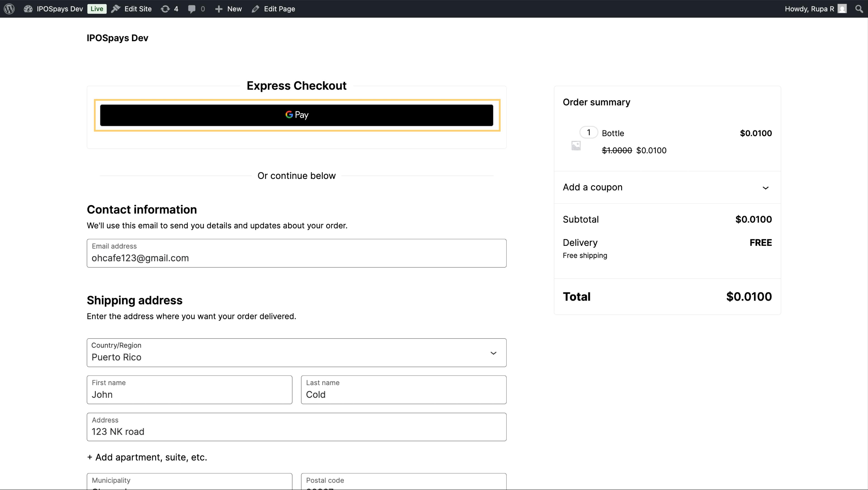
Task: Click the WordPress logo in the admin bar
Action: point(9,9)
